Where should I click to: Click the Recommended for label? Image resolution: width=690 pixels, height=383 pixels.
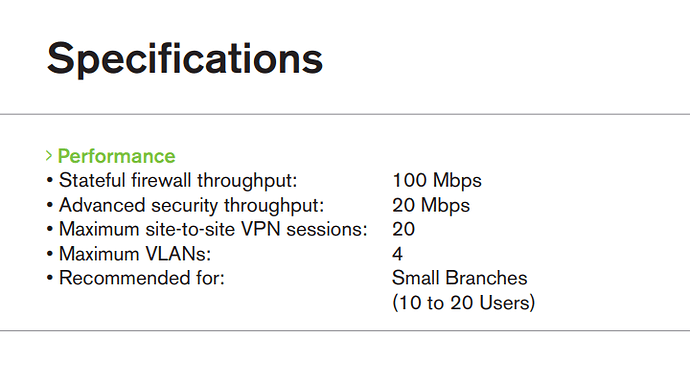(142, 278)
